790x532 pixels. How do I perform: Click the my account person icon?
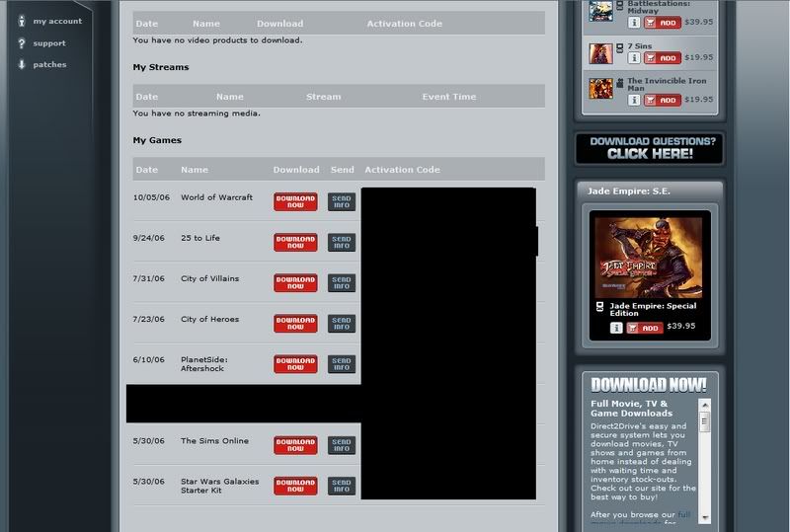point(21,21)
